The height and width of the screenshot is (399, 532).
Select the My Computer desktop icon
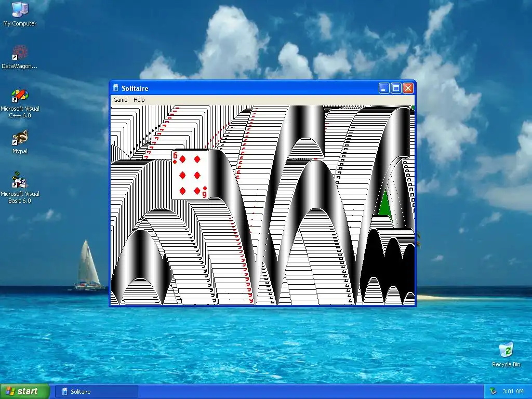click(x=20, y=14)
